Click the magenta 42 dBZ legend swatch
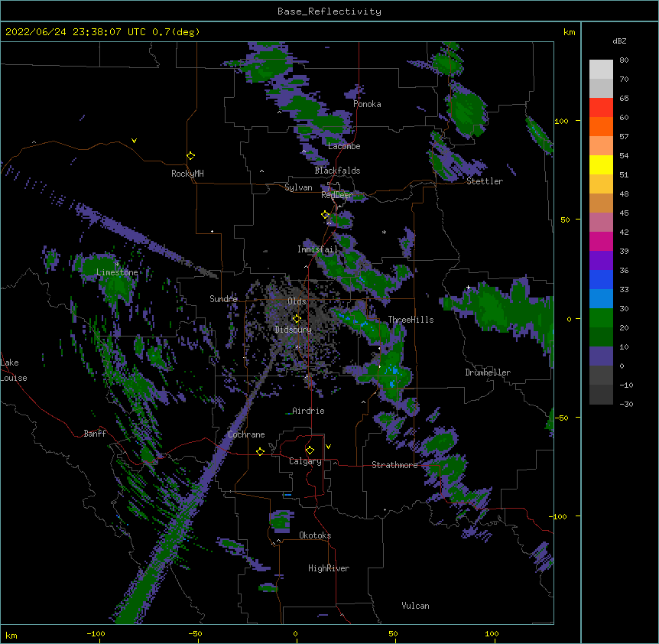Image resolution: width=659 pixels, height=644 pixels. click(x=601, y=241)
